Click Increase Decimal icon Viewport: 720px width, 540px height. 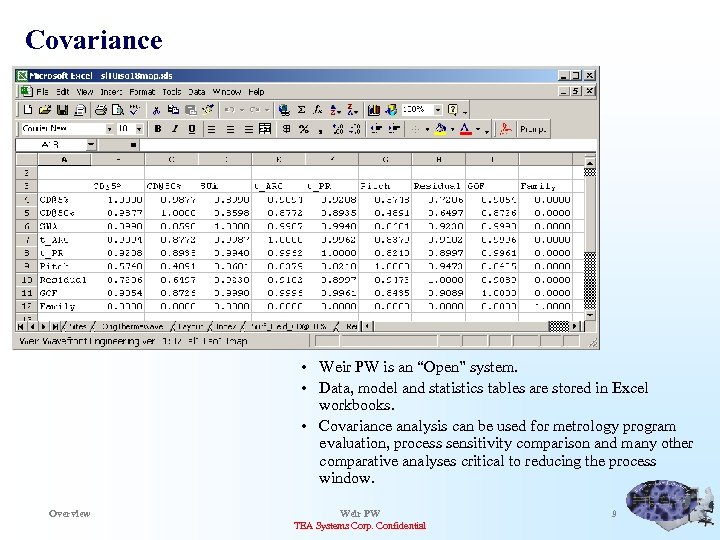click(338, 129)
